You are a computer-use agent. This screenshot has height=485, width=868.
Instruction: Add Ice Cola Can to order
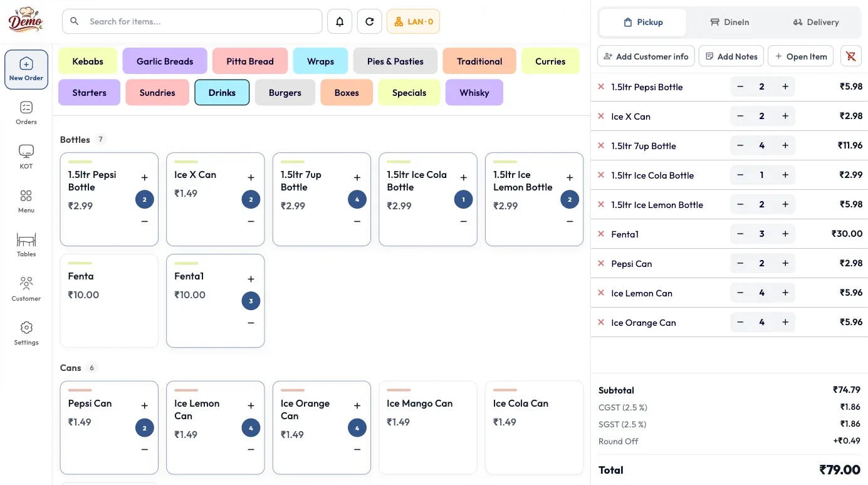(x=534, y=428)
